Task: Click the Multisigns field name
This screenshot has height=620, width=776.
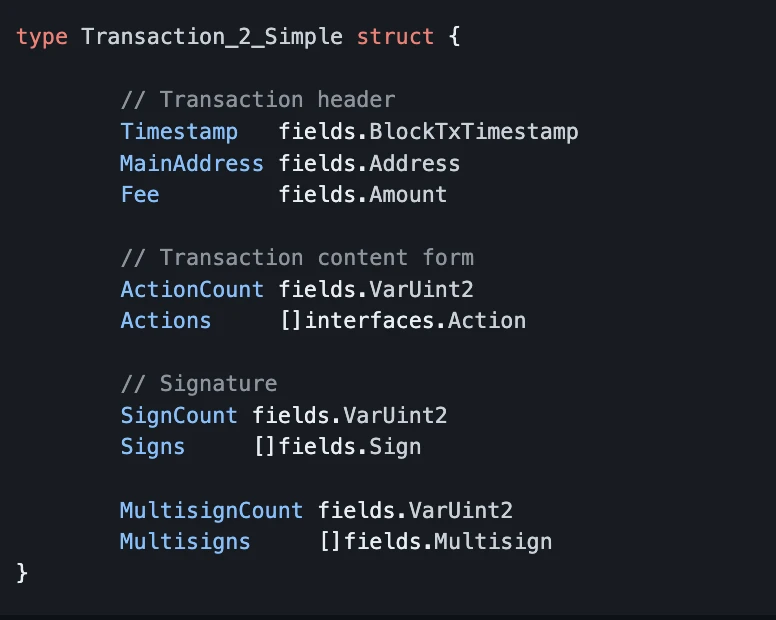Action: pyautogui.click(x=185, y=542)
